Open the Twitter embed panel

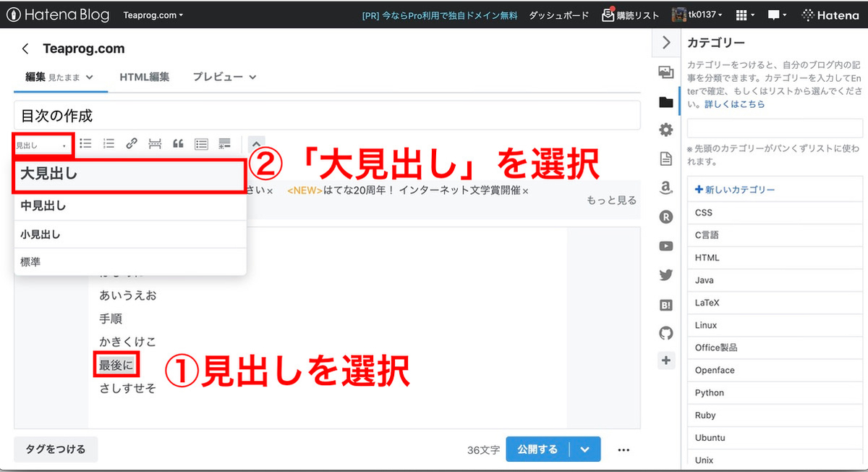666,275
